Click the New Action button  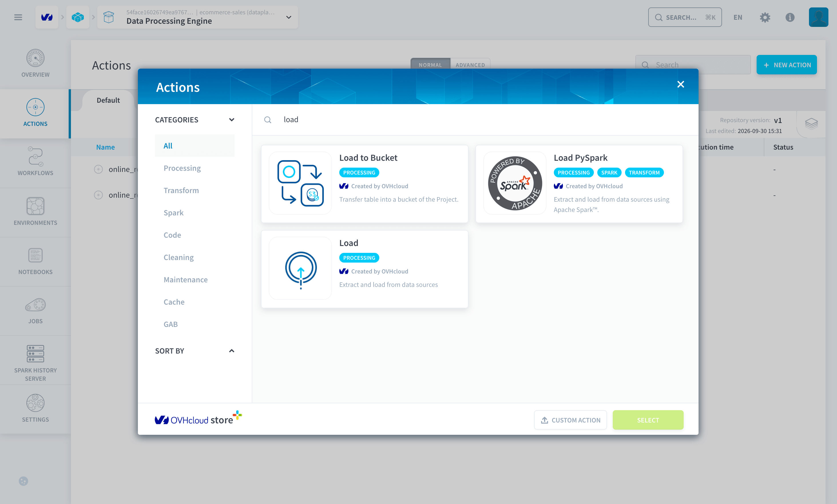pos(786,65)
